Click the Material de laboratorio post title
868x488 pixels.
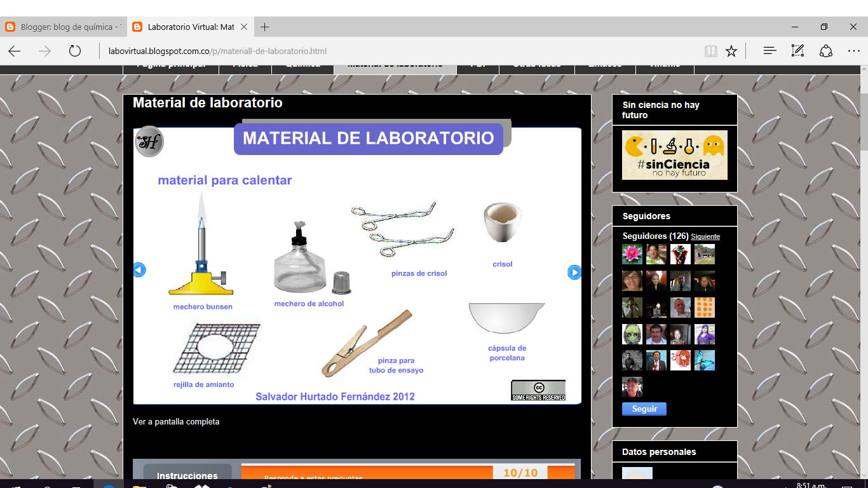[208, 102]
